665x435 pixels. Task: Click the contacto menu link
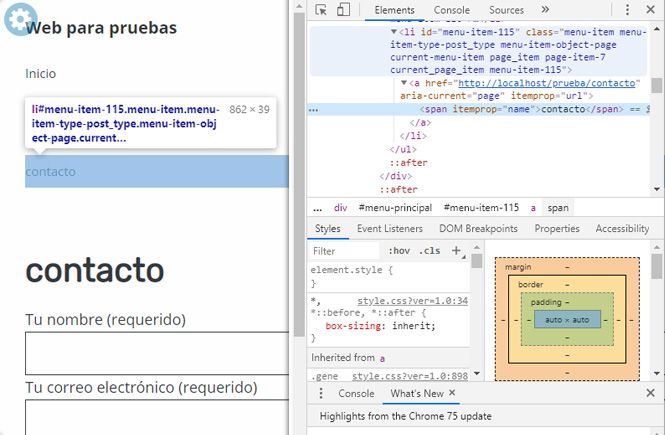[x=50, y=171]
